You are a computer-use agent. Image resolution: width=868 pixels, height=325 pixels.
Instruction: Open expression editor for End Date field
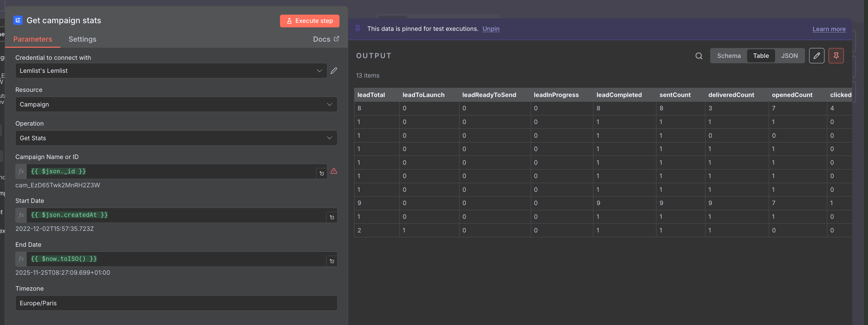(x=332, y=261)
